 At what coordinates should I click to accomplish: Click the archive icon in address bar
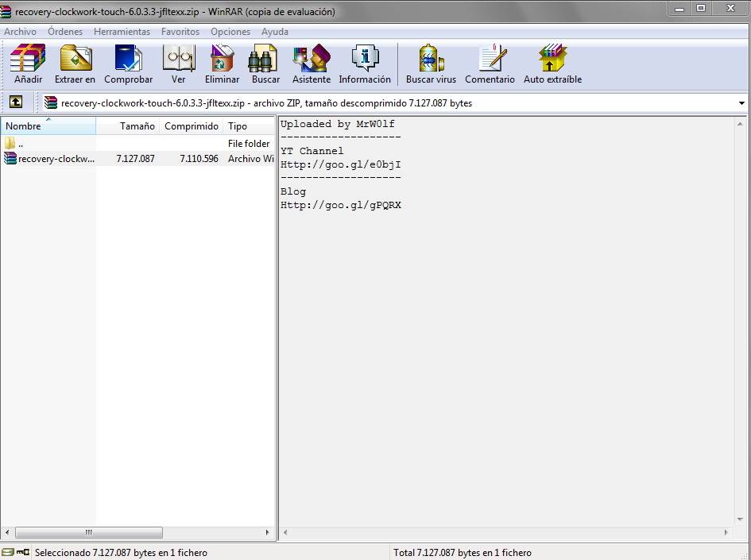coord(51,102)
